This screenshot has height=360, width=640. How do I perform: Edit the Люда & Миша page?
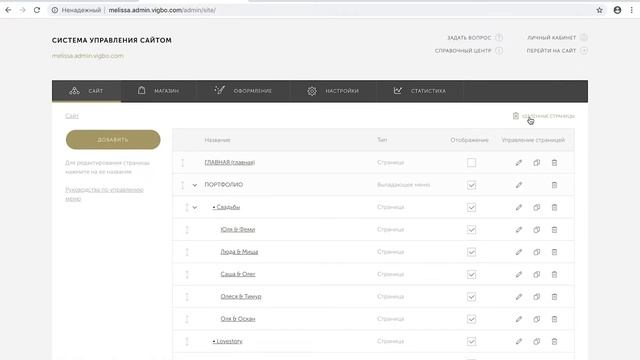[518, 252]
